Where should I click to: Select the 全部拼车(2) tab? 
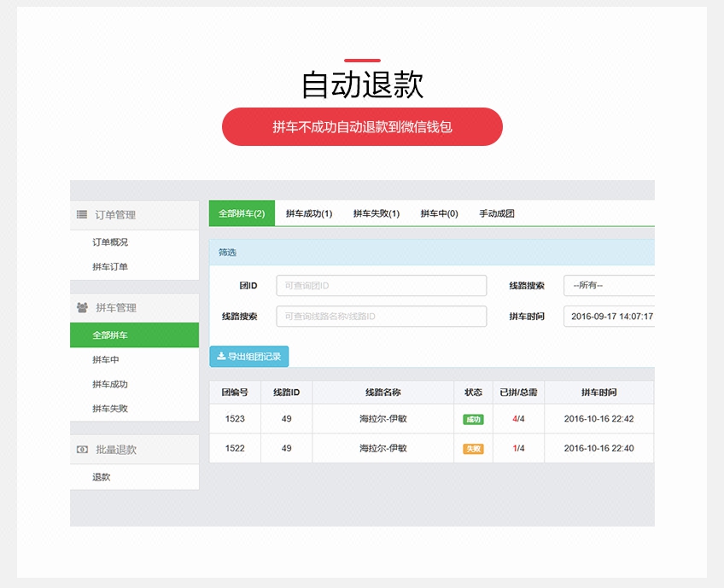(x=242, y=213)
